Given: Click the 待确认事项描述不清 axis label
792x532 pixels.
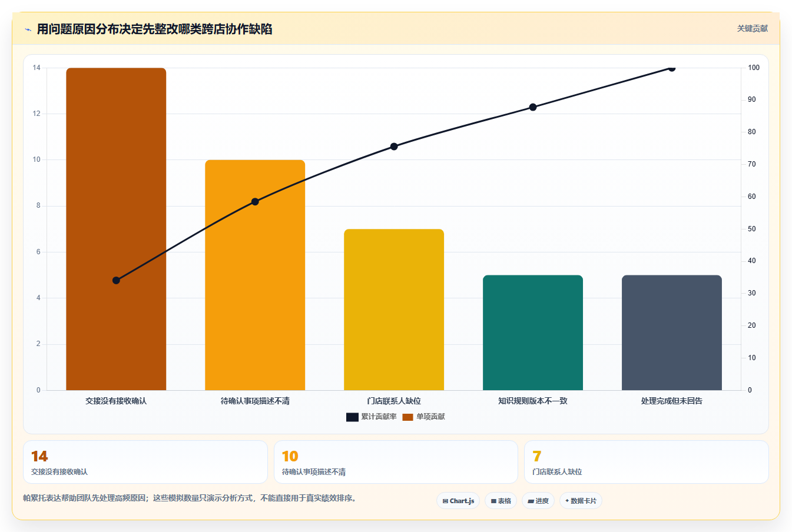Looking at the screenshot, I should [255, 401].
